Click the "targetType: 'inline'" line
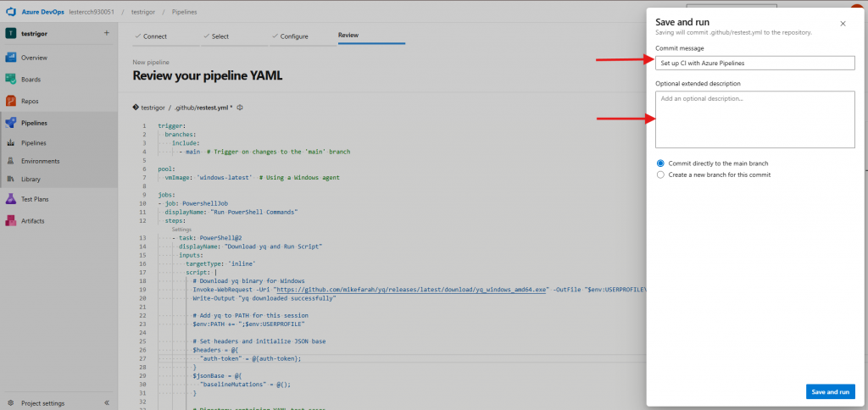The height and width of the screenshot is (410, 868). pyautogui.click(x=220, y=263)
